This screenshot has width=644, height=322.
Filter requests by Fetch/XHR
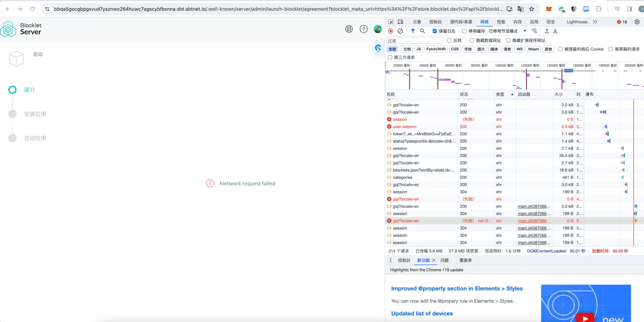pos(436,49)
